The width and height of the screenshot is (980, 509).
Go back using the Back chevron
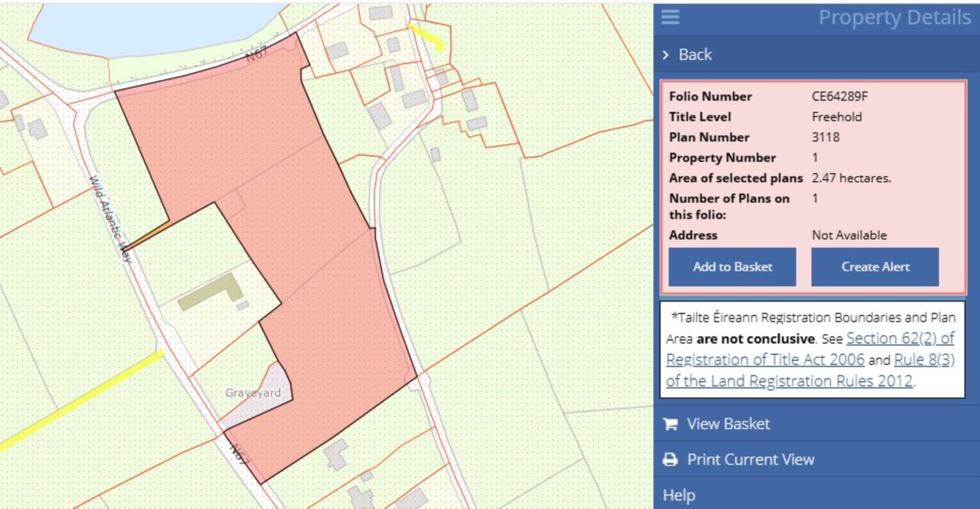666,55
